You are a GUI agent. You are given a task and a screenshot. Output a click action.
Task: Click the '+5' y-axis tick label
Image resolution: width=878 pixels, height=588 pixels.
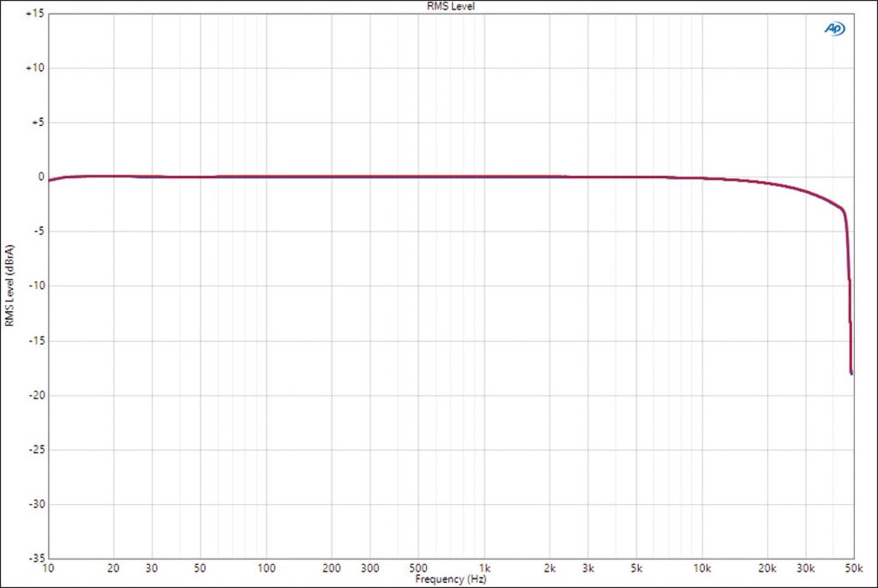point(37,122)
